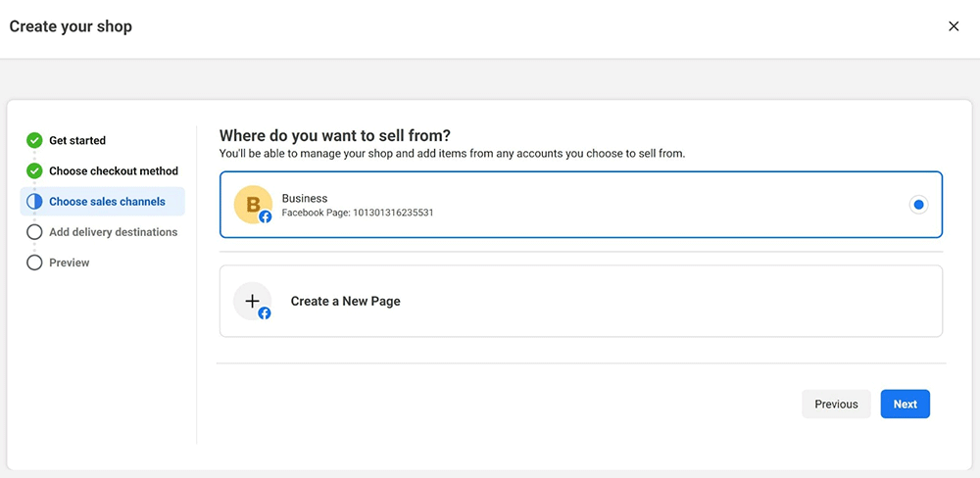Click the Facebook Page ID text
The height and width of the screenshot is (478, 980).
(357, 213)
